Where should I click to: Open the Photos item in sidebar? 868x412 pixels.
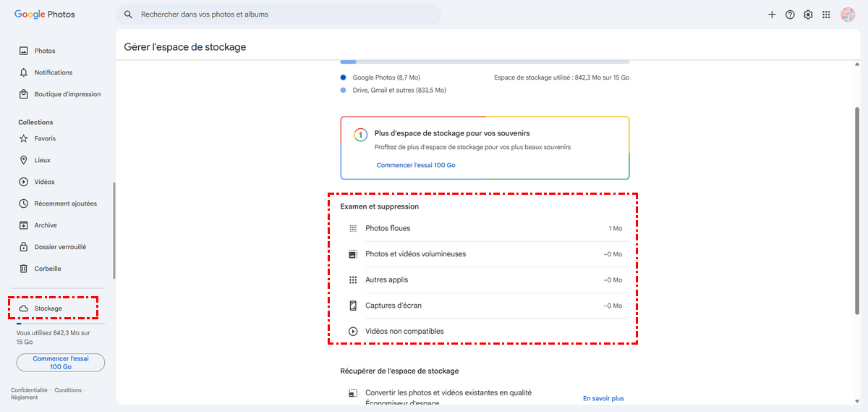[44, 51]
